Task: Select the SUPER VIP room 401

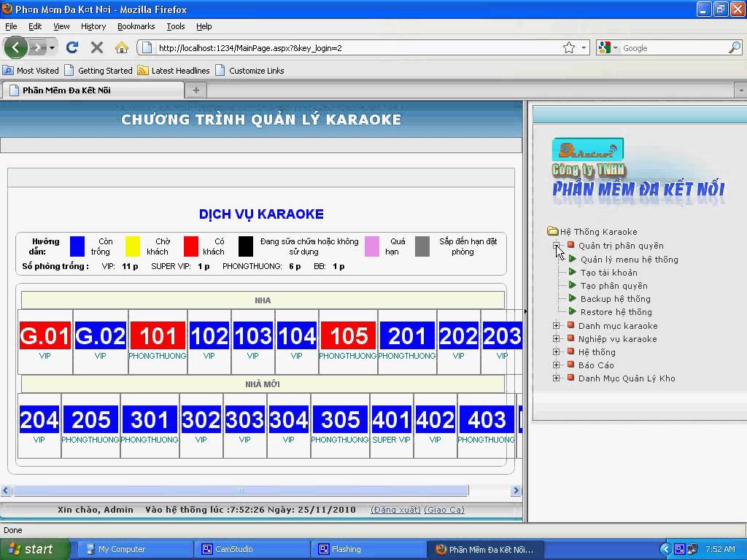Action: (x=392, y=419)
